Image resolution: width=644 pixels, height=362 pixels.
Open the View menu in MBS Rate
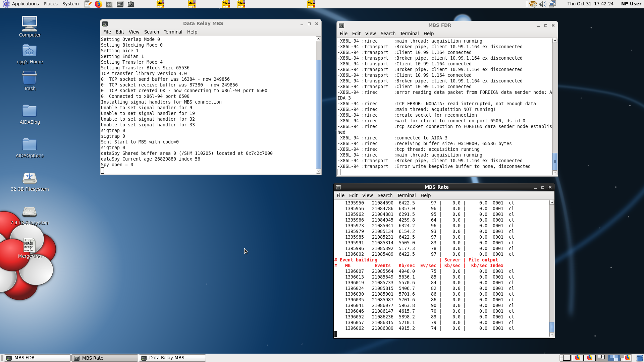[367, 195]
